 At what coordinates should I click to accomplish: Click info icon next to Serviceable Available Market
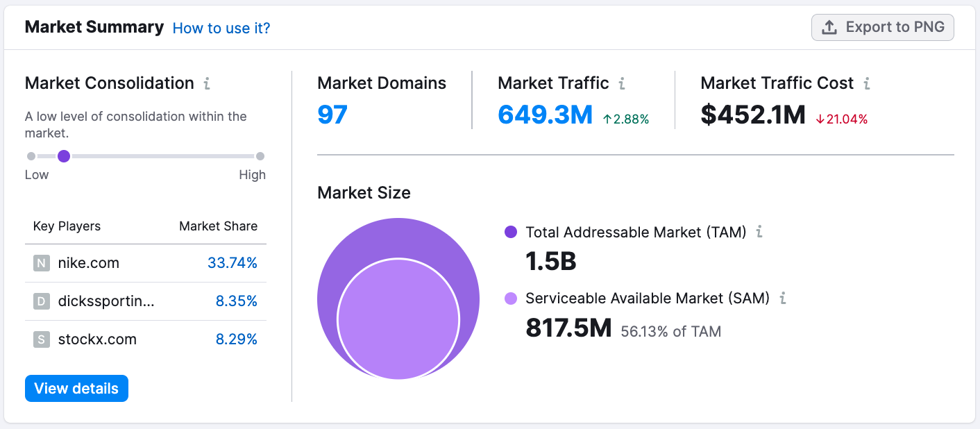point(783,298)
